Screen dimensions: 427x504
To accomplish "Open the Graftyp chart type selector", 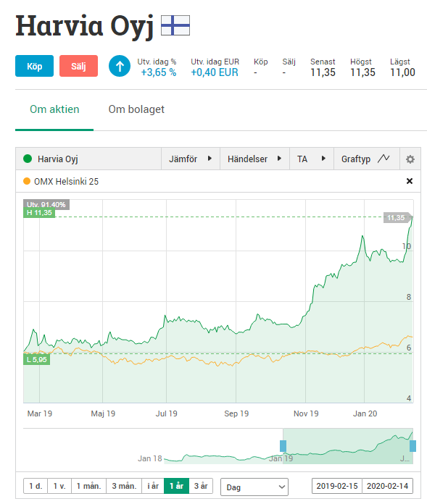I will tap(367, 159).
